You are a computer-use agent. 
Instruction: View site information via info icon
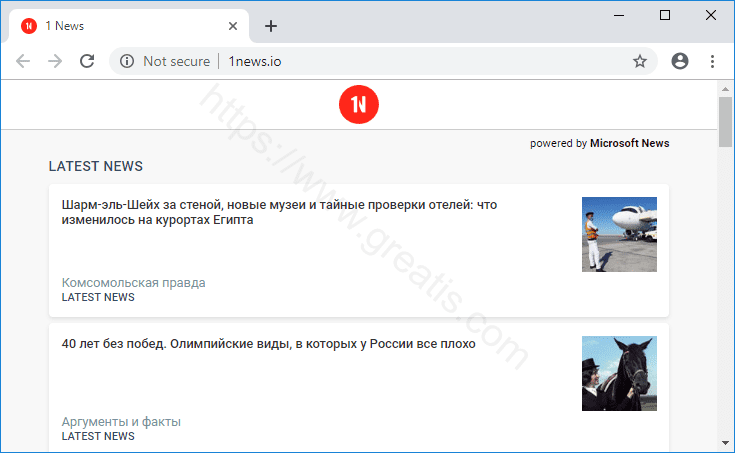pos(127,61)
